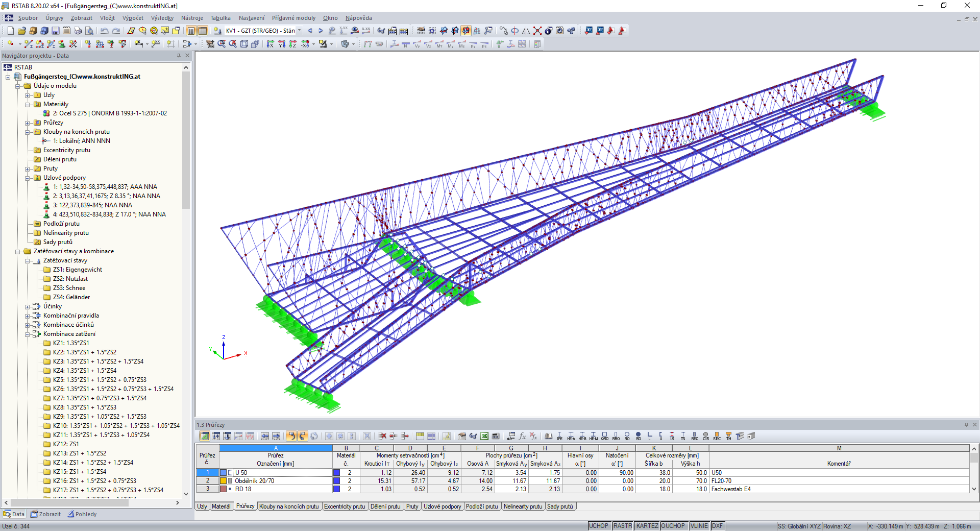Toggle the undo highlighted icon in Průřezy toolbar
980x531 pixels.
coord(291,437)
